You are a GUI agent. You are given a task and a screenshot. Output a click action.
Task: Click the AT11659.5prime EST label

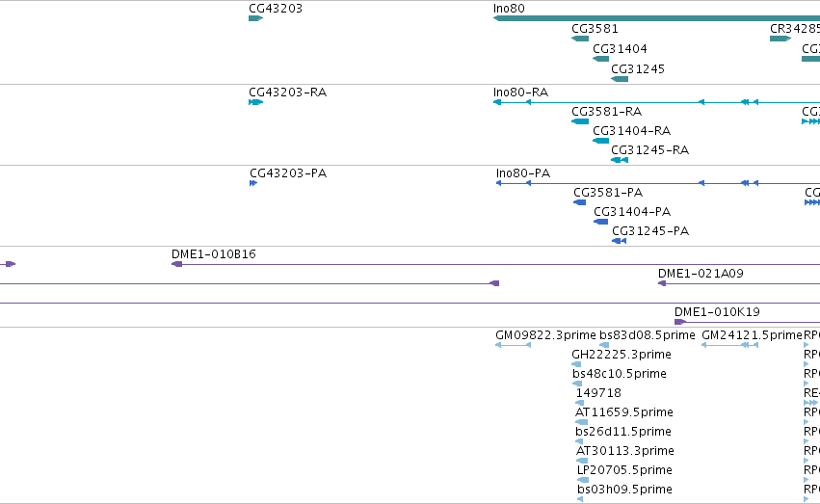(623, 413)
